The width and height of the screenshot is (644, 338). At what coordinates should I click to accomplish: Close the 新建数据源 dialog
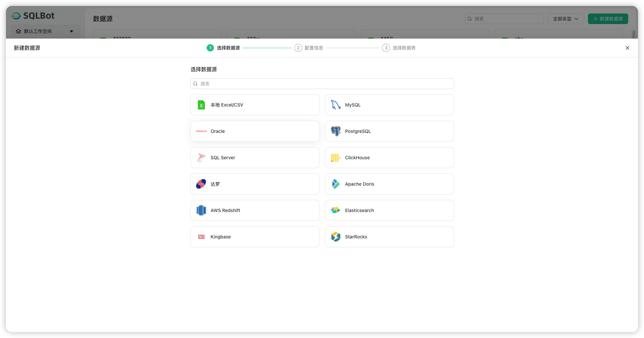point(627,48)
